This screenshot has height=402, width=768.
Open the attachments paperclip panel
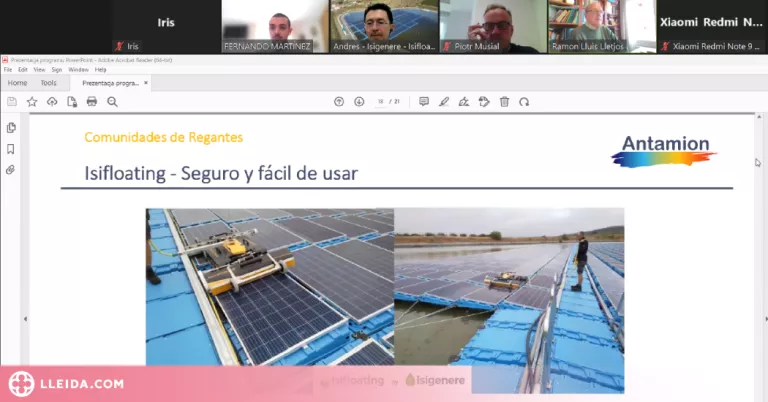(x=10, y=170)
